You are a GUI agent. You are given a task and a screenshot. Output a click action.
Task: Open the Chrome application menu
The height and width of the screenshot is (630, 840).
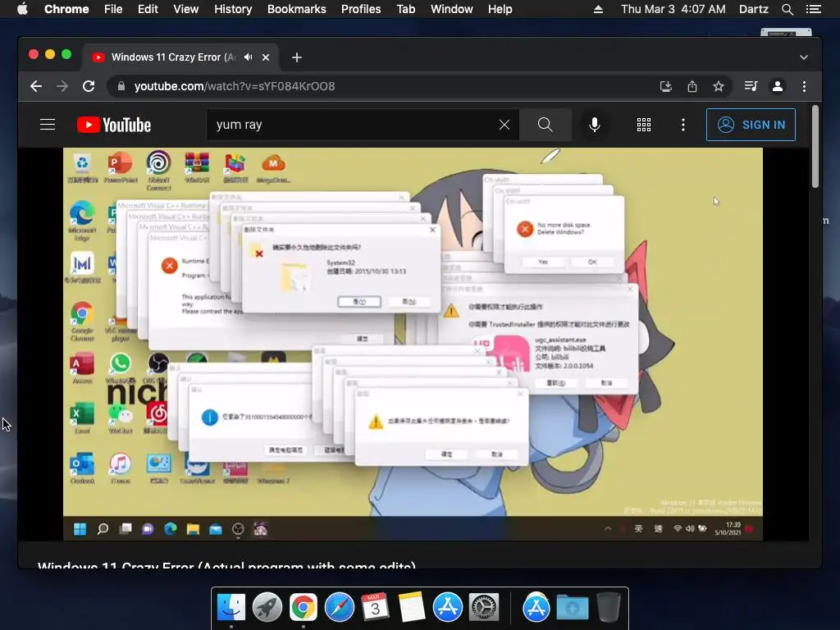(x=66, y=9)
